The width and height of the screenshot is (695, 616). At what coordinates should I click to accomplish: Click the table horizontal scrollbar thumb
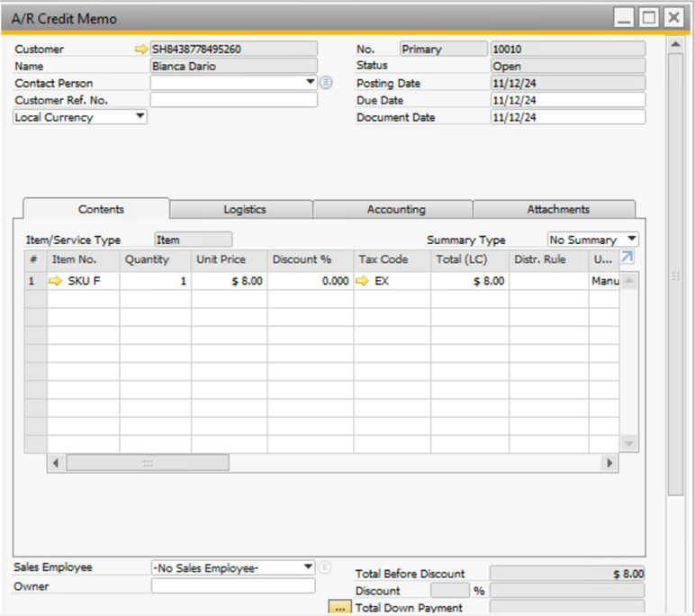[148, 463]
